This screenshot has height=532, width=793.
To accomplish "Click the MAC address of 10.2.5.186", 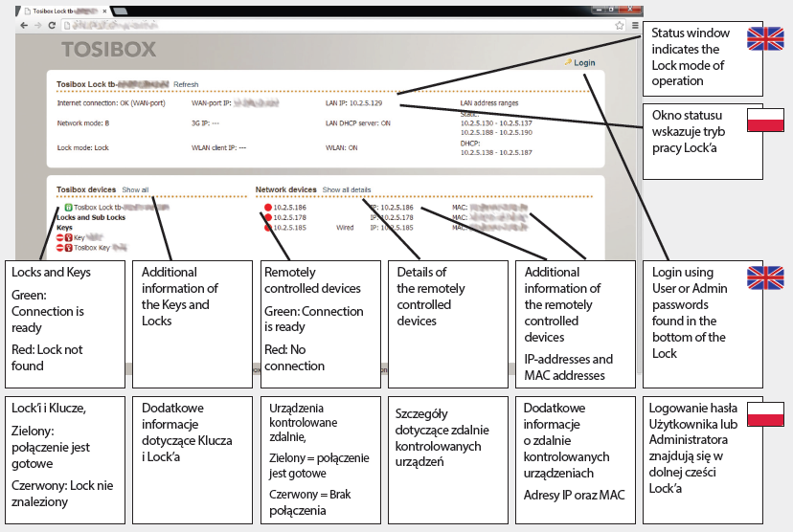I will [490, 207].
